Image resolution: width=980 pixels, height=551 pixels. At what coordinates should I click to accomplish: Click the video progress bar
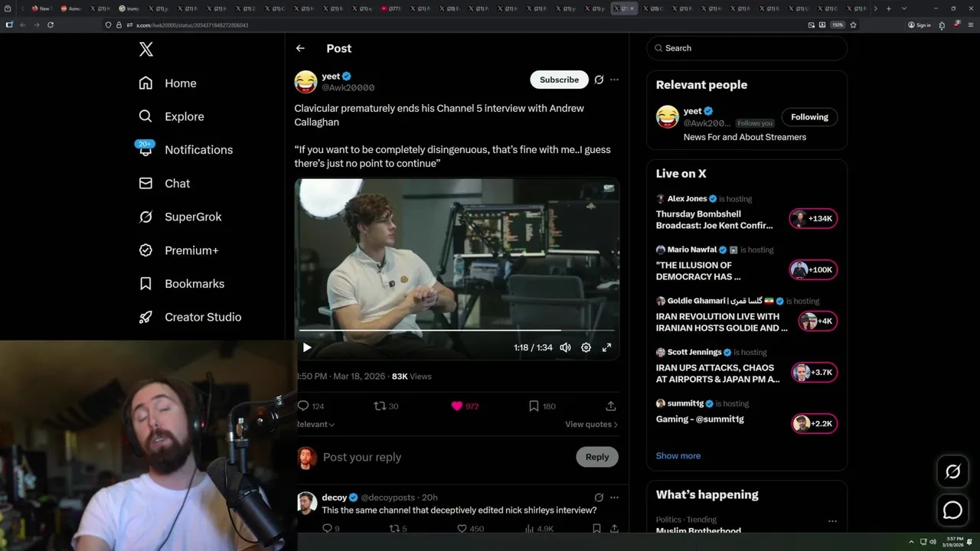[457, 331]
